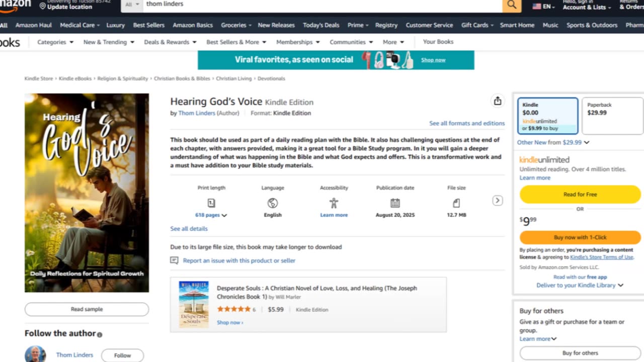Image resolution: width=644 pixels, height=362 pixels.
Task: Click Learn more under Kindle Unlimited
Action: coord(535,178)
